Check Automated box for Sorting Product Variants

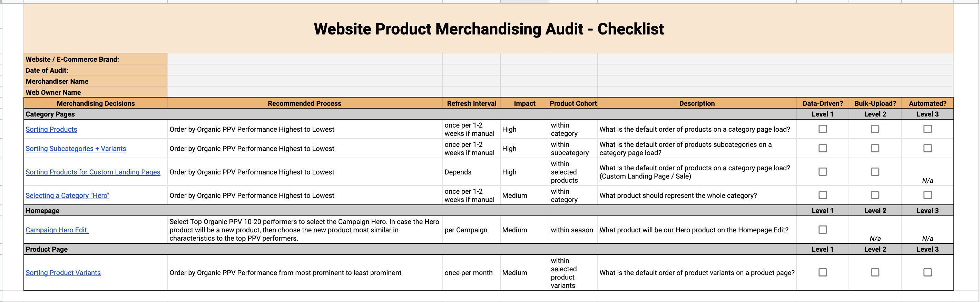coord(928,272)
